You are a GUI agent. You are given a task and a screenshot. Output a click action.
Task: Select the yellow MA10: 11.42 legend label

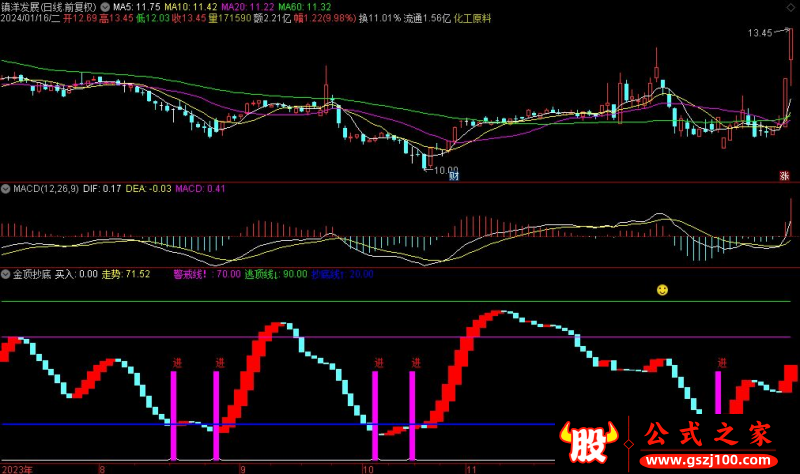(191, 7)
